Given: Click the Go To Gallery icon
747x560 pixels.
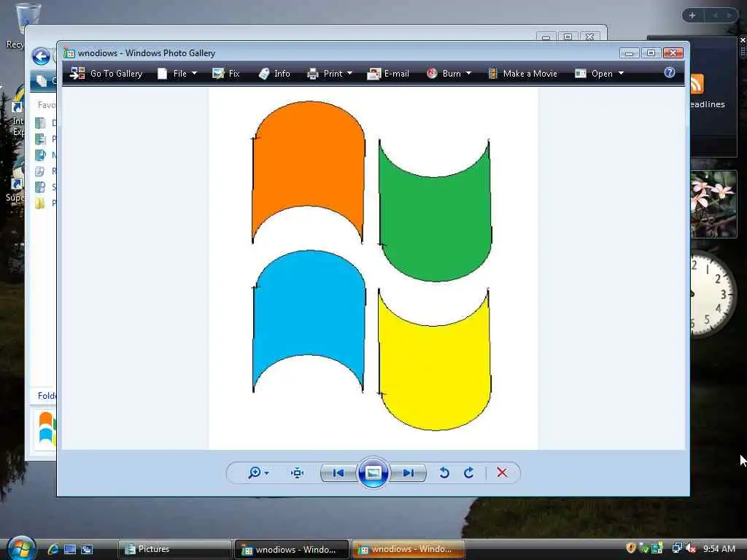Looking at the screenshot, I should (x=77, y=74).
